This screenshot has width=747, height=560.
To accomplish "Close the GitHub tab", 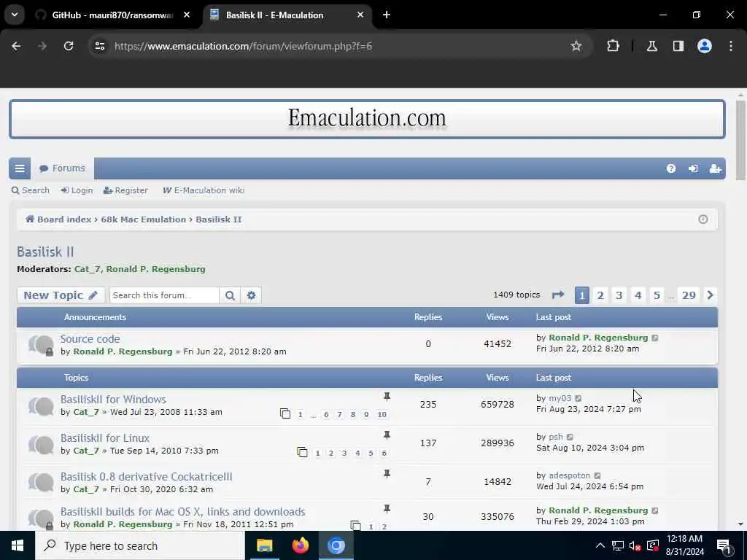I will tap(187, 15).
